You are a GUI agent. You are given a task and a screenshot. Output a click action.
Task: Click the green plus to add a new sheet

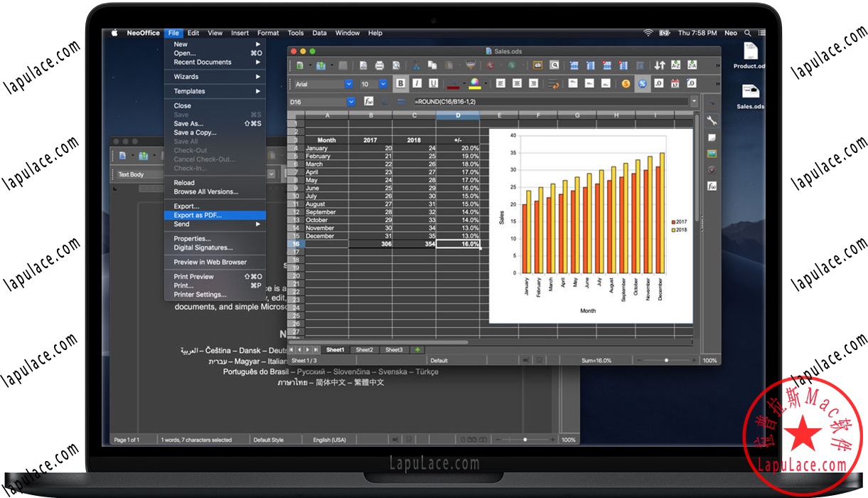tap(417, 349)
